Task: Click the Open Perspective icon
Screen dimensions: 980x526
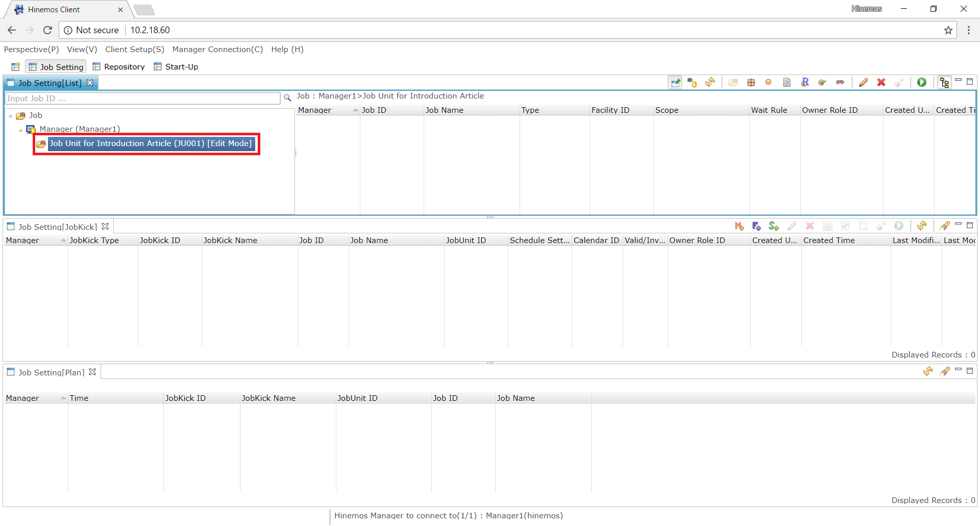Action: 15,67
